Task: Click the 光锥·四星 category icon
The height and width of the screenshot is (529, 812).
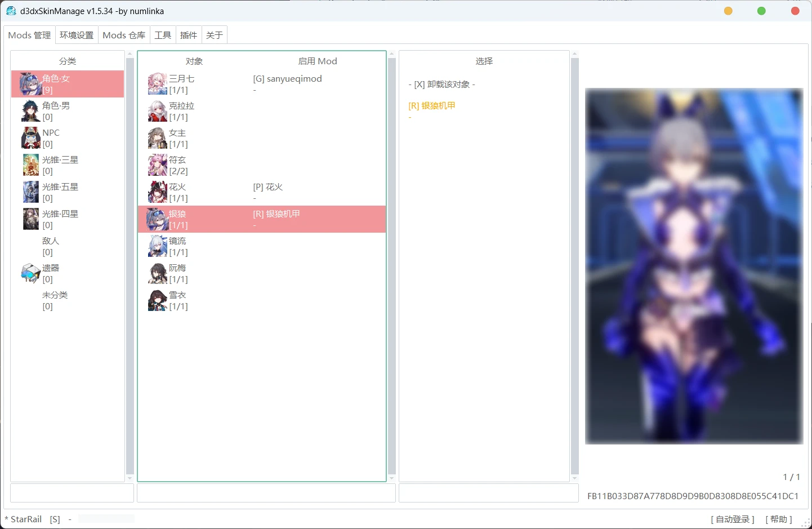Action: tap(30, 219)
